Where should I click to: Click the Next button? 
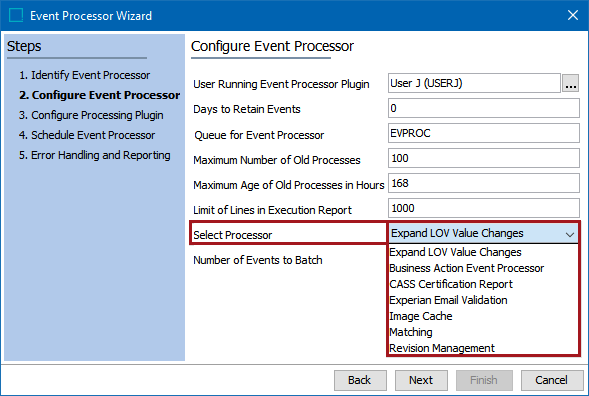pyautogui.click(x=421, y=380)
